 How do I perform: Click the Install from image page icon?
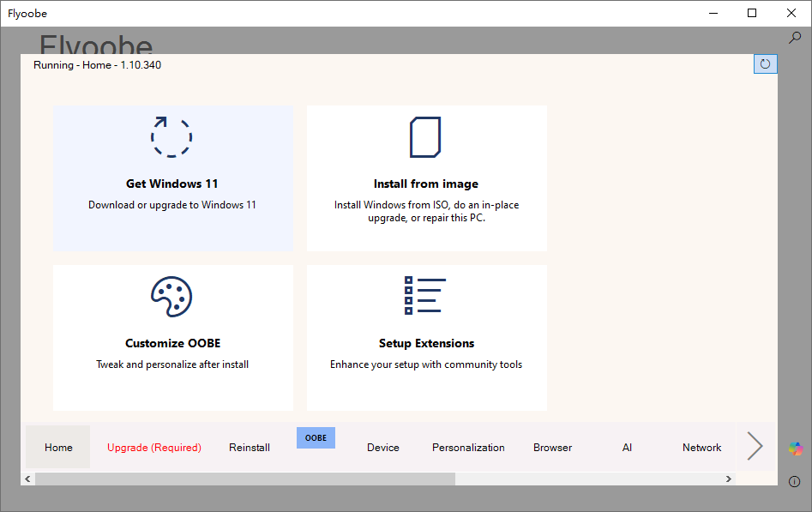click(x=425, y=137)
